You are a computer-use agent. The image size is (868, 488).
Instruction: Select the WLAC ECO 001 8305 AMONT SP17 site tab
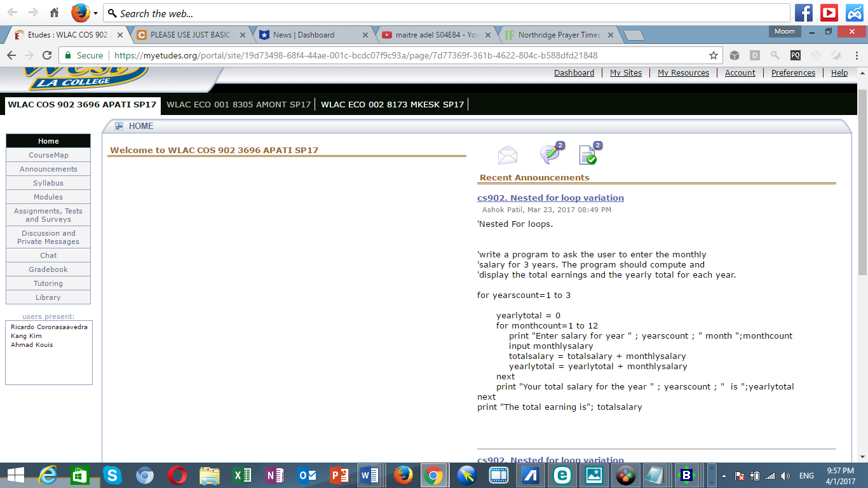point(238,105)
